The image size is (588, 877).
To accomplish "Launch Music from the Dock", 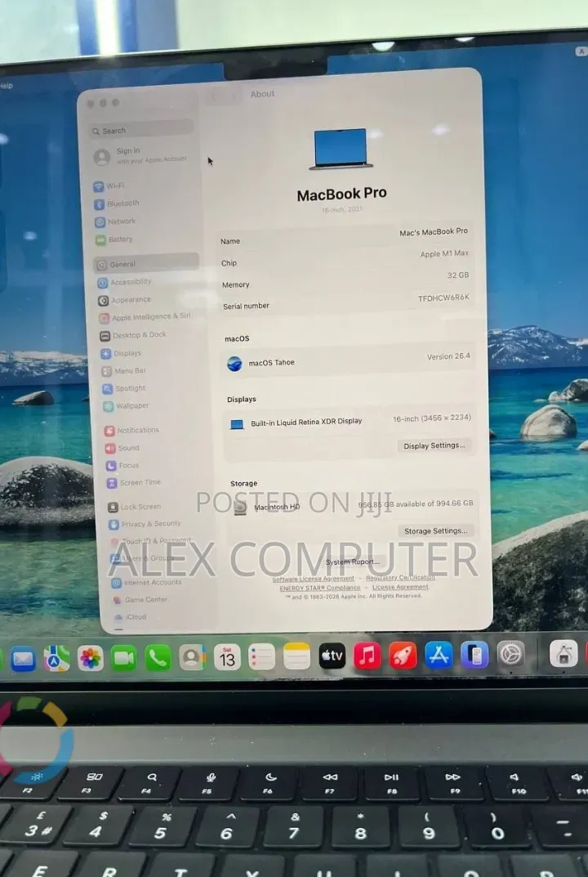I will [367, 655].
